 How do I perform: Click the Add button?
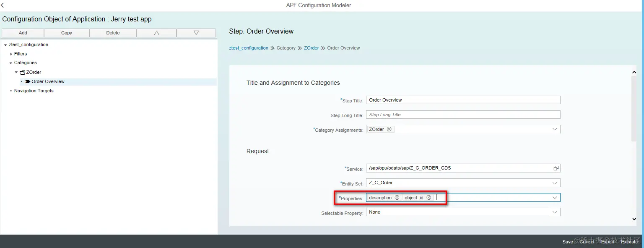(23, 33)
